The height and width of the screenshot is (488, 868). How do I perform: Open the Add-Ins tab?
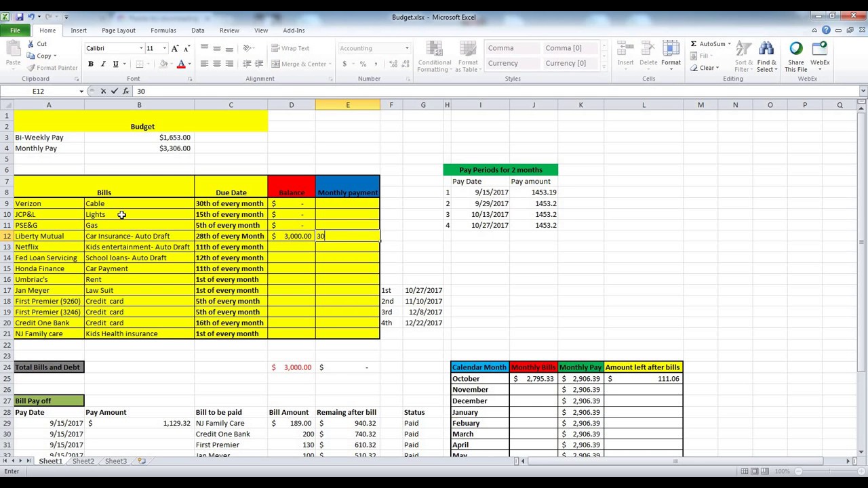(x=294, y=30)
